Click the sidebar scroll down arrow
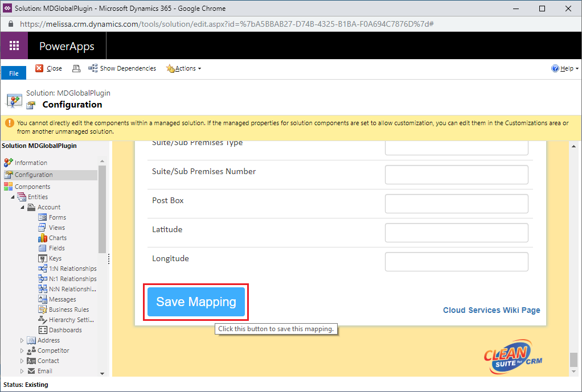The width and height of the screenshot is (582, 392). (103, 373)
